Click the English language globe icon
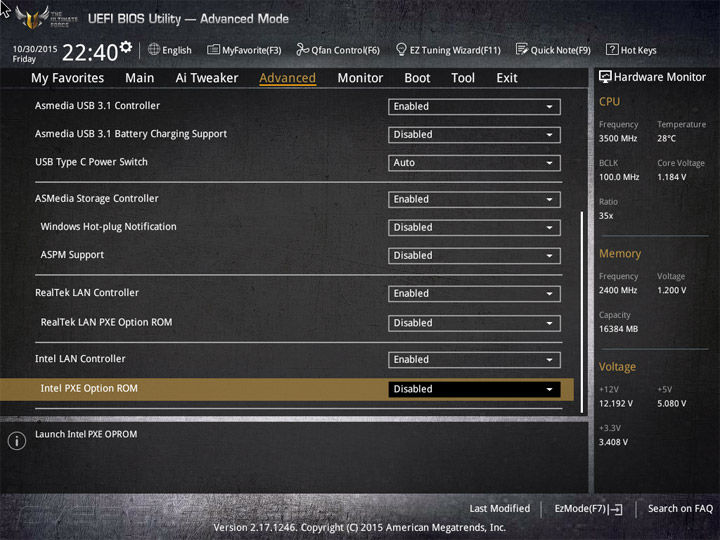The width and height of the screenshot is (720, 540). 154,49
